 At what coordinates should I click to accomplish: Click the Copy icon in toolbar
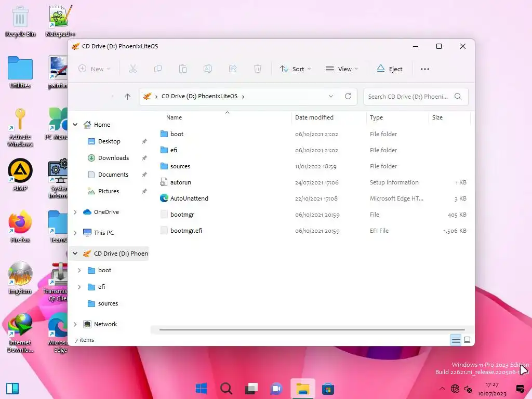tap(158, 69)
